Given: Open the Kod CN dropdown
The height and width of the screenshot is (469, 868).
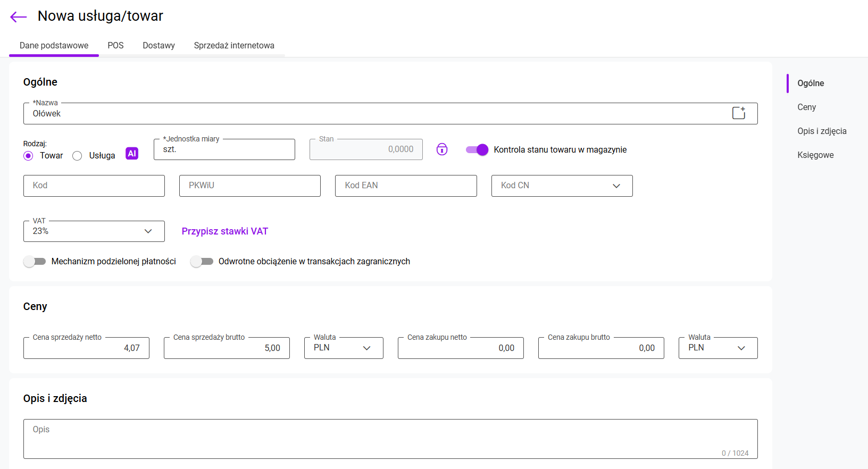Looking at the screenshot, I should 562,186.
